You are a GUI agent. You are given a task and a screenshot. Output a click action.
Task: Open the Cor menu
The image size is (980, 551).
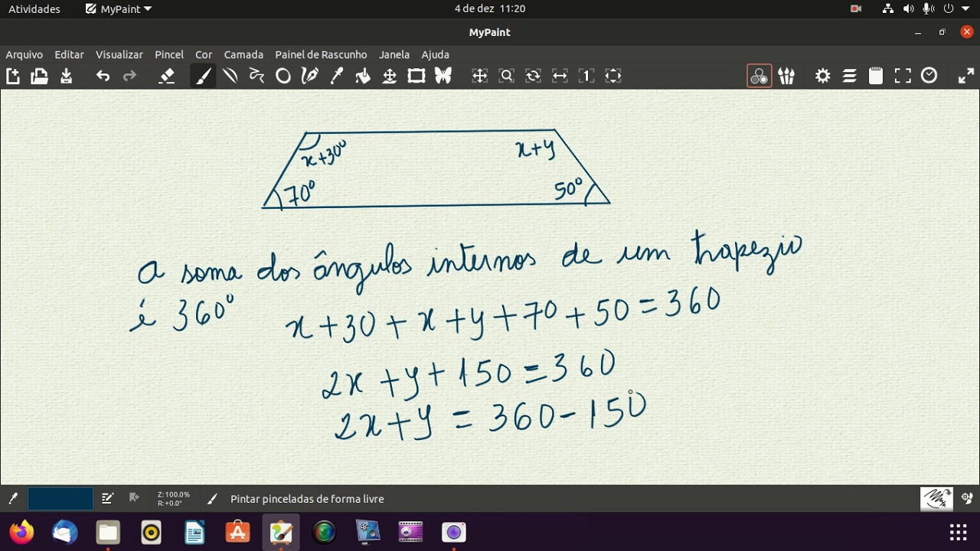point(204,54)
